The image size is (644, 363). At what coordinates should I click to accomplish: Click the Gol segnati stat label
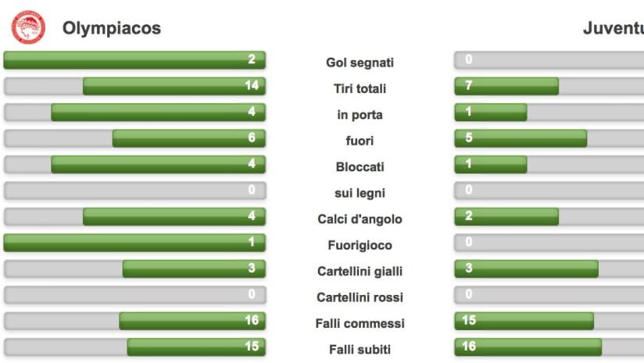tap(360, 63)
